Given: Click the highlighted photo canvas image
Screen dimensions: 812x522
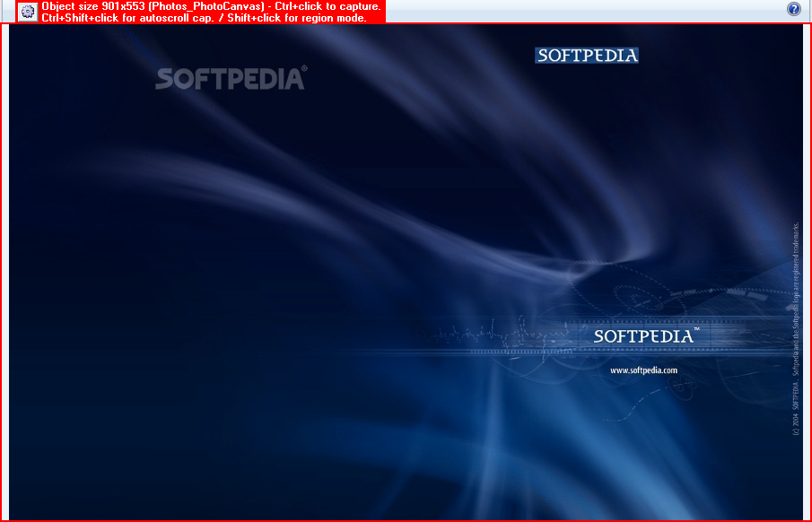Looking at the screenshot, I should click(406, 272).
